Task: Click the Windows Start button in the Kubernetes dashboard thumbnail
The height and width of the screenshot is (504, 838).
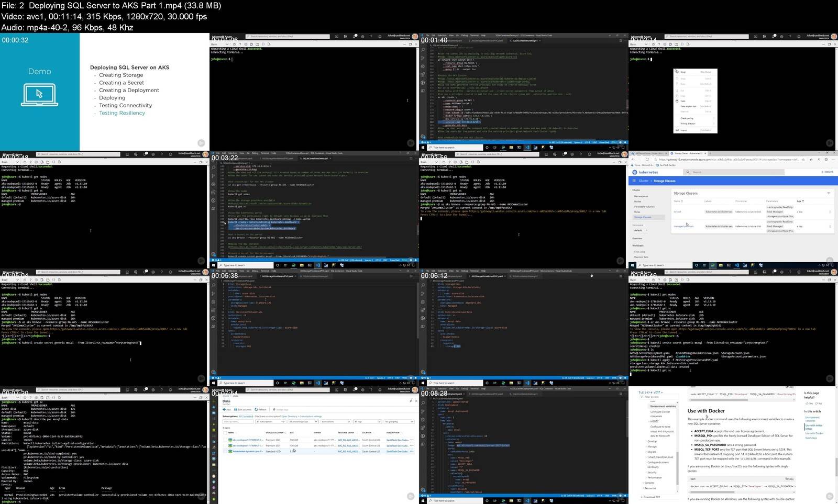Action: point(632,265)
